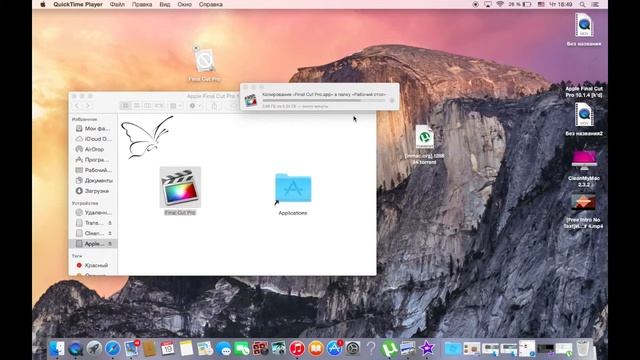This screenshot has width=640, height=360.
Task: Select the Красный tag in the sidebar
Action: click(93, 265)
